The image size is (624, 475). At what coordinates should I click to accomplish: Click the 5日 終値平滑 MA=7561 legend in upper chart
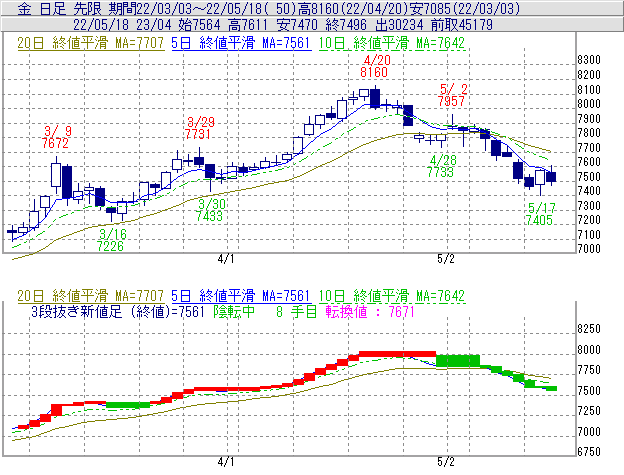241,43
